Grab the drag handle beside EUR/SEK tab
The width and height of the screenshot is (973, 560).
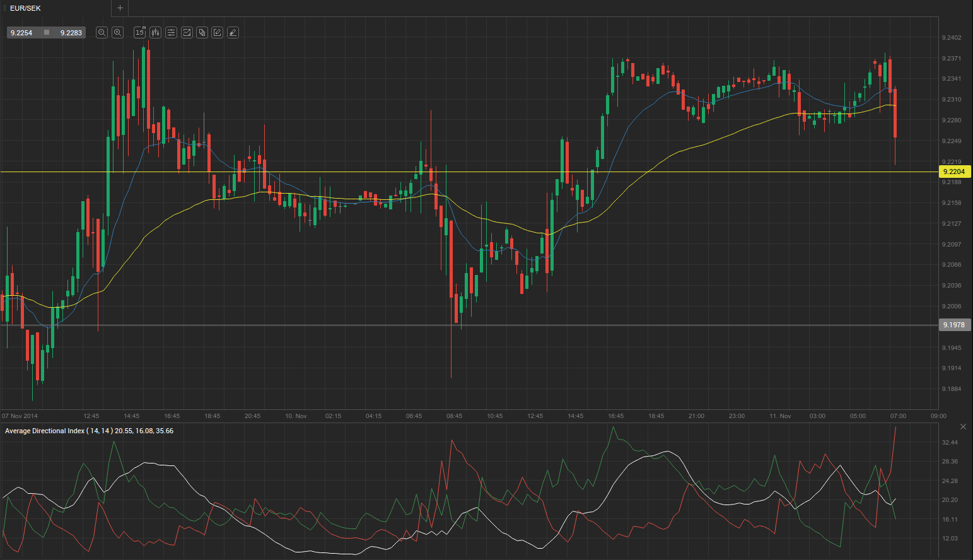[5, 8]
